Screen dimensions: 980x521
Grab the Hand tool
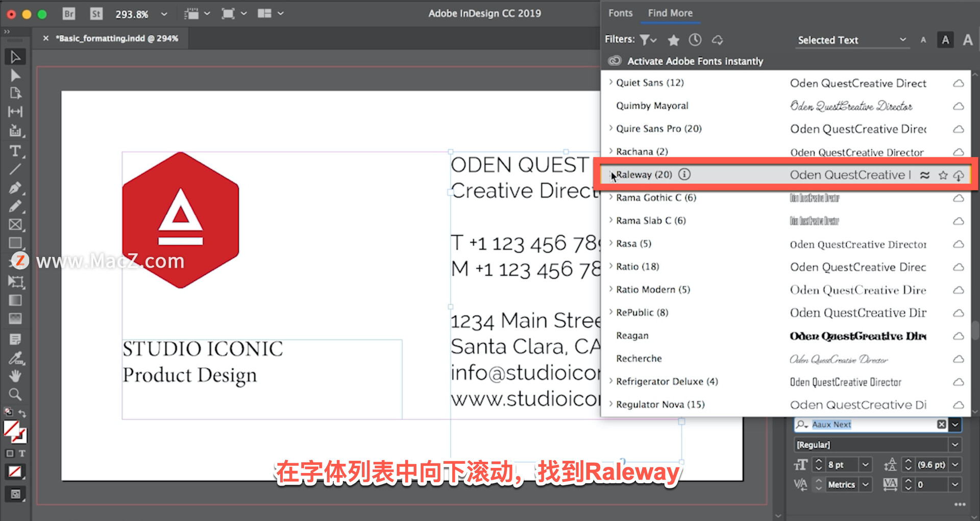15,376
